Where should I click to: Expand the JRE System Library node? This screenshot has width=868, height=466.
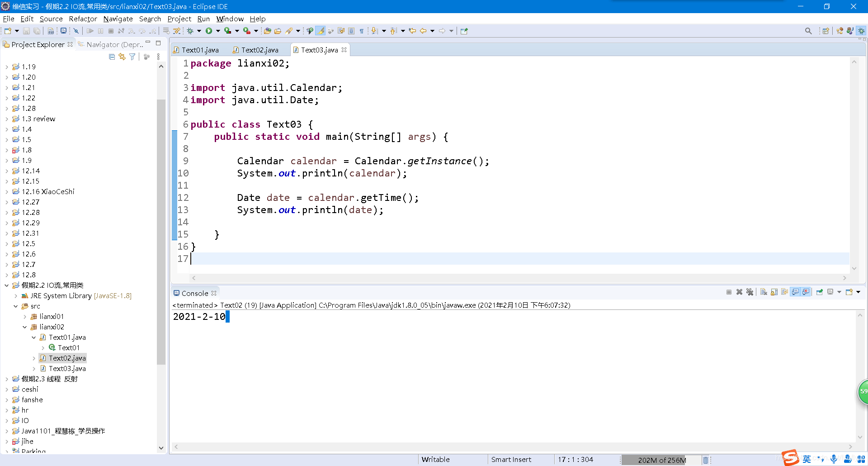coord(16,296)
